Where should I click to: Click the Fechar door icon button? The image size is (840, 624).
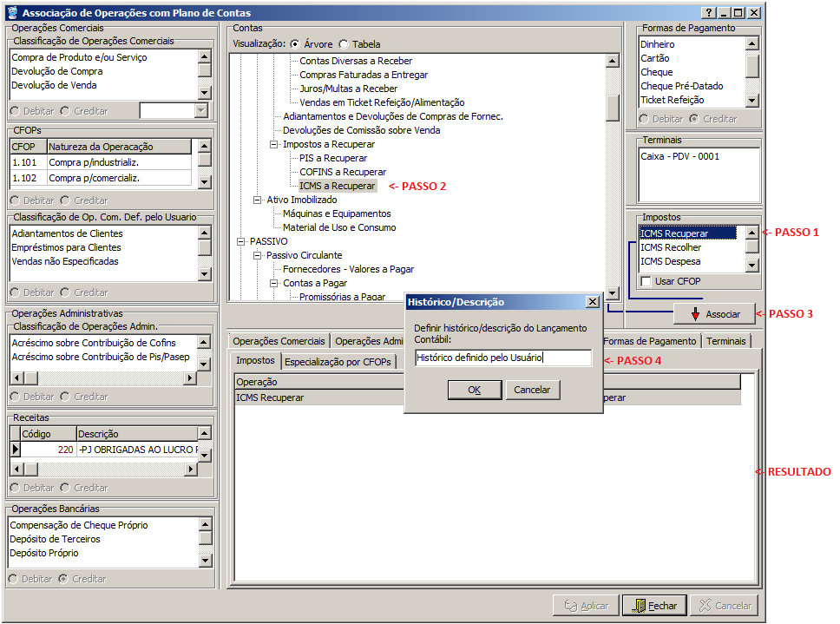(x=654, y=605)
